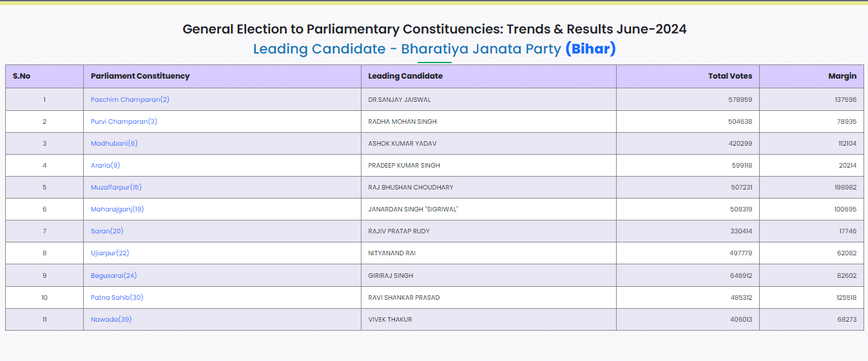Click the Margin column header
Screen dimensions: 868x361
[x=842, y=76]
